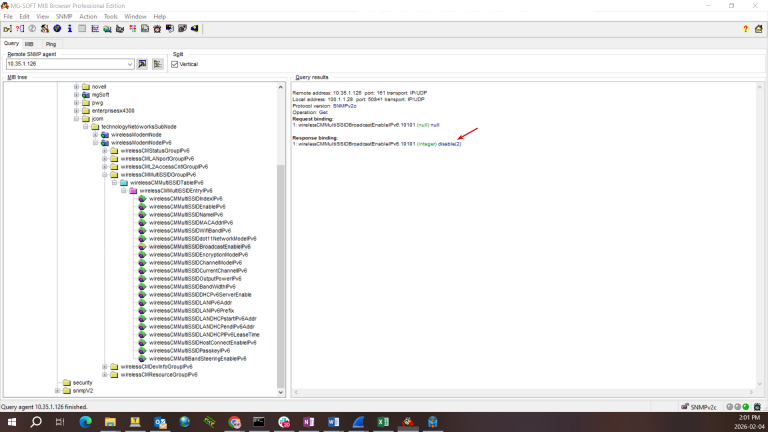Click the globe toolbar icon
This screenshot has height=432, width=768.
57,29
